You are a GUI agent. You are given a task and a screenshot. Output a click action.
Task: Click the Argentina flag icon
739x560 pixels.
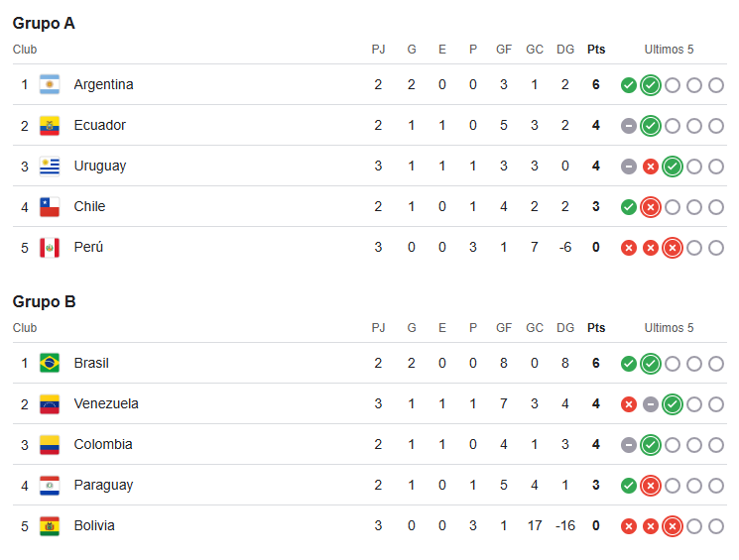click(50, 85)
